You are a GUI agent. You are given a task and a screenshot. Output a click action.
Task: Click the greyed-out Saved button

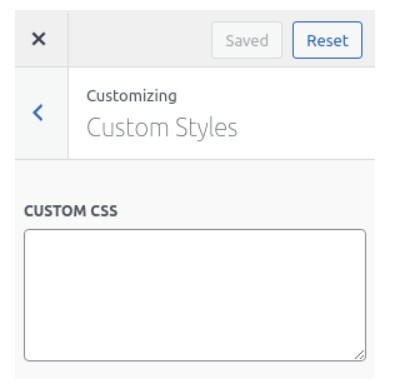[247, 40]
